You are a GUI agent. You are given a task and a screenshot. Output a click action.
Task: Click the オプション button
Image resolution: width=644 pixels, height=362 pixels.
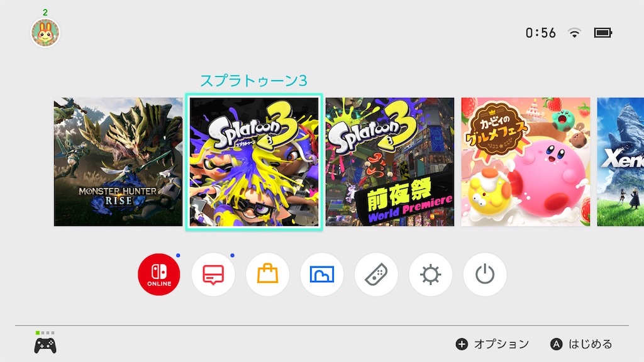(492, 344)
